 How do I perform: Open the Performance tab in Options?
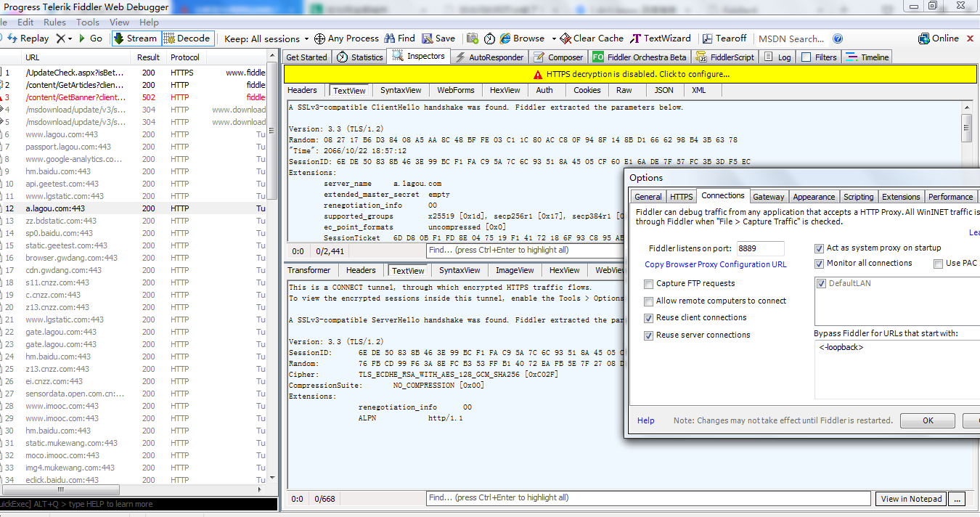pyautogui.click(x=950, y=197)
